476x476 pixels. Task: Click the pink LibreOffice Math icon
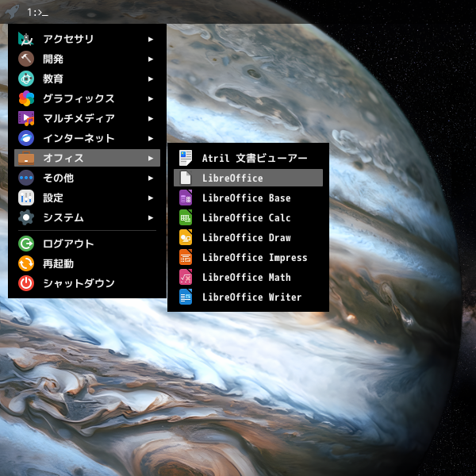186,277
